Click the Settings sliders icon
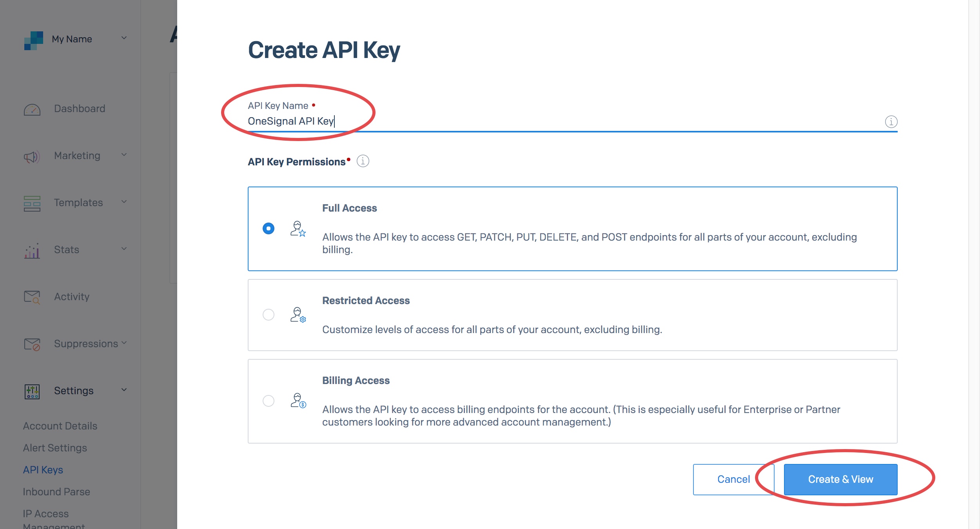Image resolution: width=980 pixels, height=529 pixels. [x=32, y=391]
